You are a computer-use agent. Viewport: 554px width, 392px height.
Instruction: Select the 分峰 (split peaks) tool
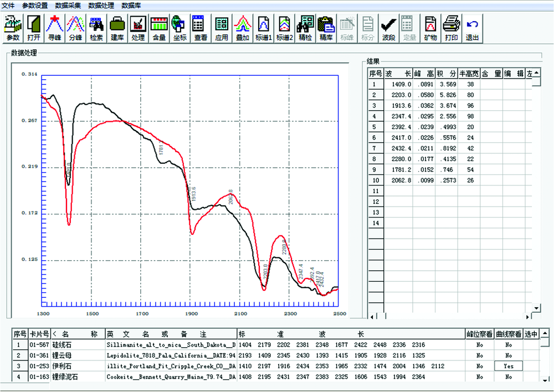(75, 28)
